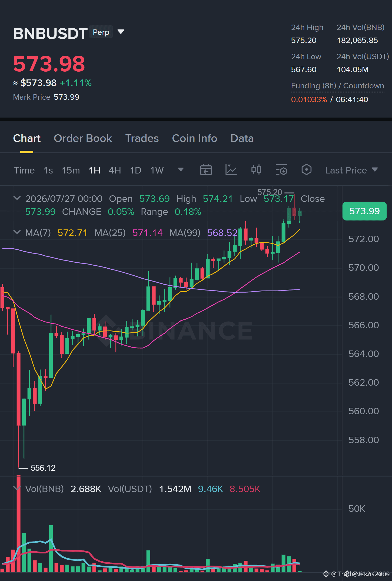Click the 50K volume axis label
Image resolution: width=392 pixels, height=581 pixels.
click(357, 509)
